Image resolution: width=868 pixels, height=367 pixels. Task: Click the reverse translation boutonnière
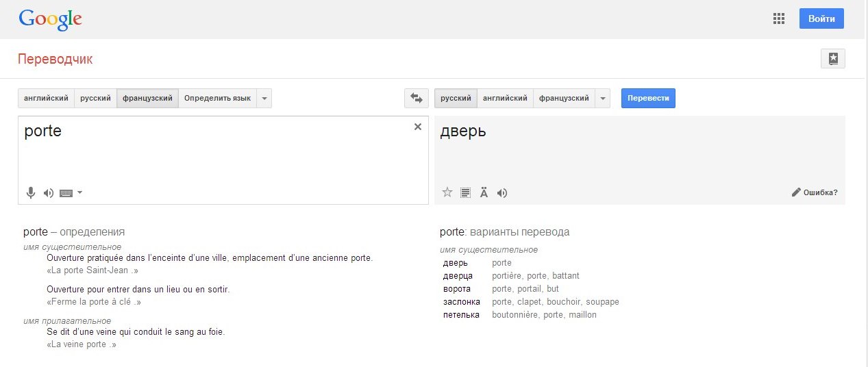tap(515, 315)
